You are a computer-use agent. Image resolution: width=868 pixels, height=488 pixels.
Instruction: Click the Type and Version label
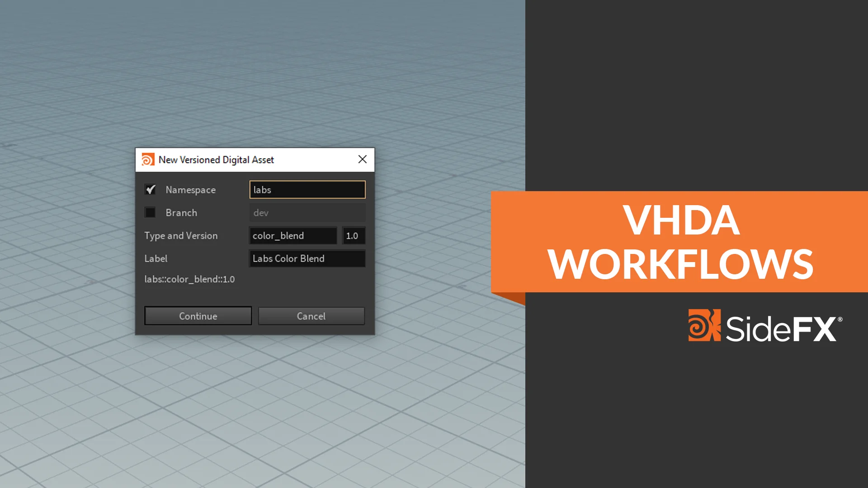181,236
